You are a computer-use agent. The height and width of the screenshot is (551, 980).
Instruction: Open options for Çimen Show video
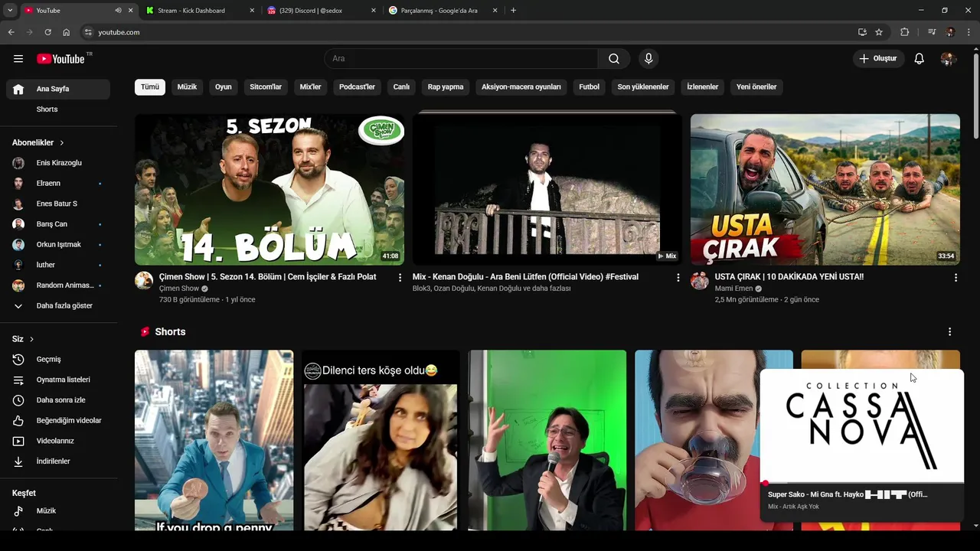click(x=400, y=278)
